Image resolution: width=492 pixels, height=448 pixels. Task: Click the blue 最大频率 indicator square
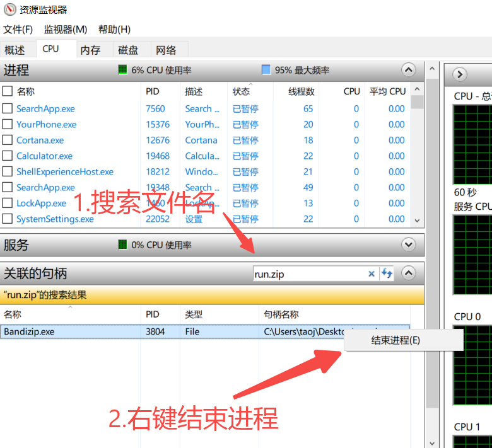[266, 69]
